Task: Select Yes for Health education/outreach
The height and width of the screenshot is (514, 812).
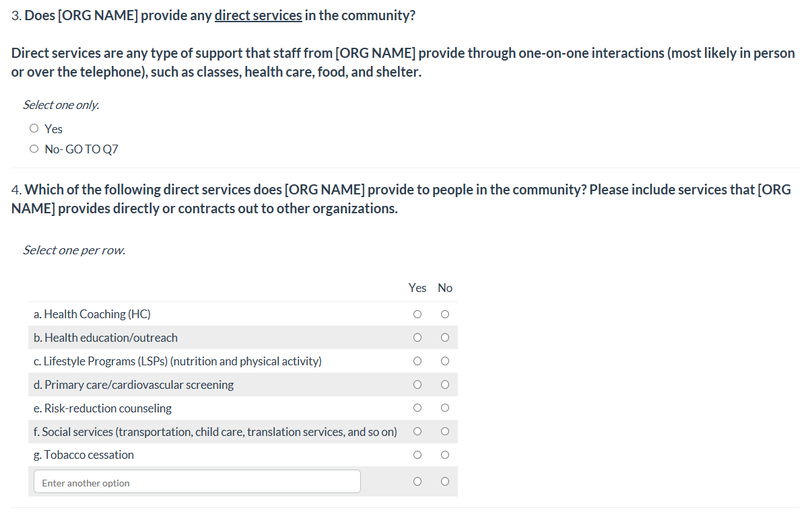Action: point(417,338)
